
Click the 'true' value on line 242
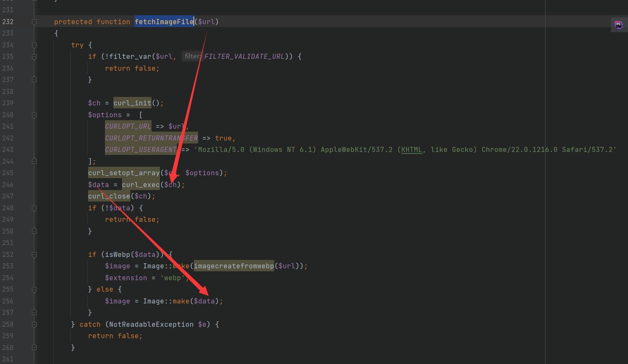click(223, 138)
